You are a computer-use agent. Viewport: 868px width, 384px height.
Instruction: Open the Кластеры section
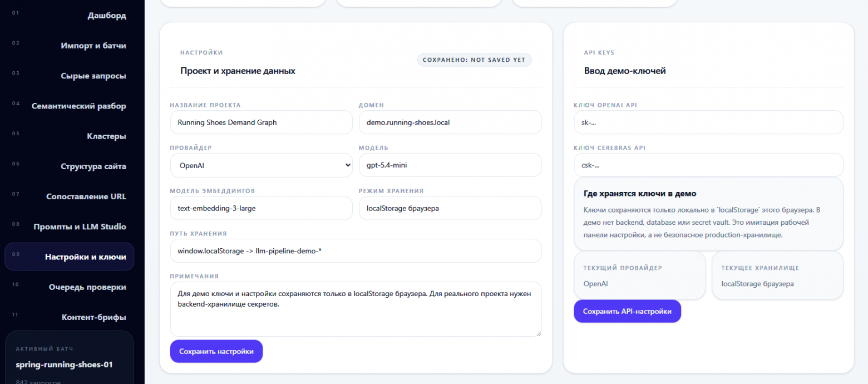106,136
